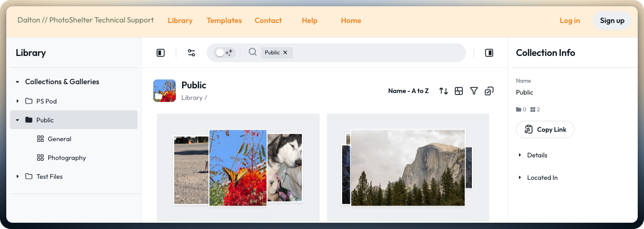Image resolution: width=644 pixels, height=229 pixels.
Task: Toggle the left sidebar panel icon
Action: pos(161,53)
